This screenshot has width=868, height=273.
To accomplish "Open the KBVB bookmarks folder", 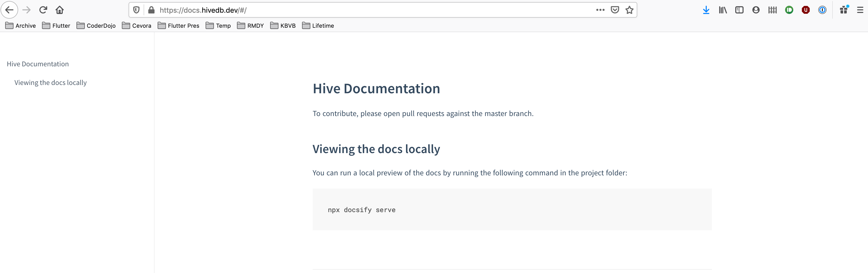I will click(283, 26).
